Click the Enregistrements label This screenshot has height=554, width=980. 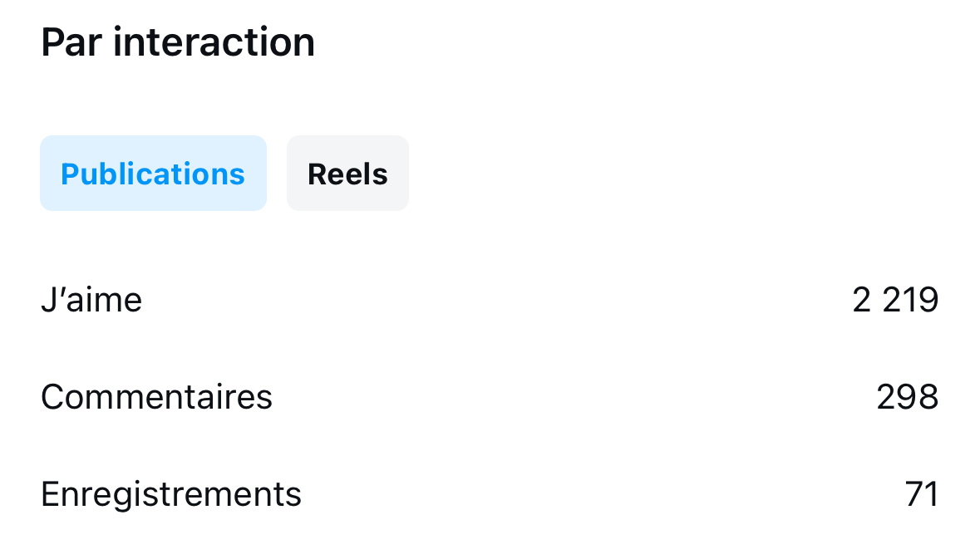171,494
